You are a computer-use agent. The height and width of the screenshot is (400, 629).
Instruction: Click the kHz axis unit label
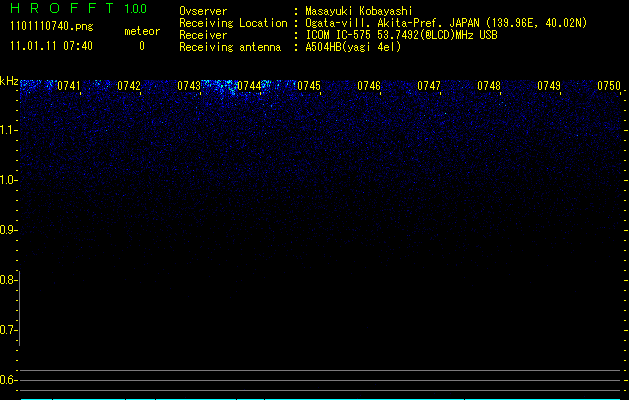[x=9, y=81]
